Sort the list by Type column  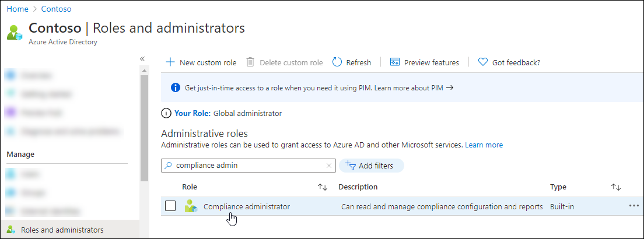tap(616, 187)
